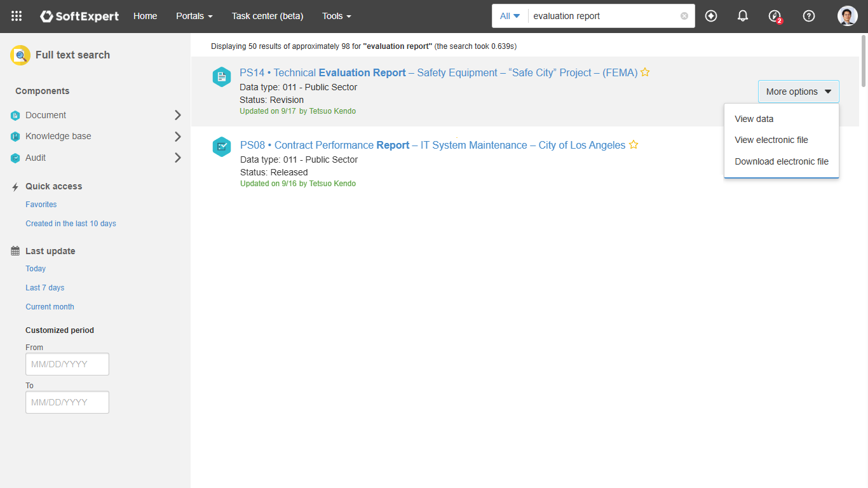
Task: Filter last update by Last 7 days
Action: 45,288
